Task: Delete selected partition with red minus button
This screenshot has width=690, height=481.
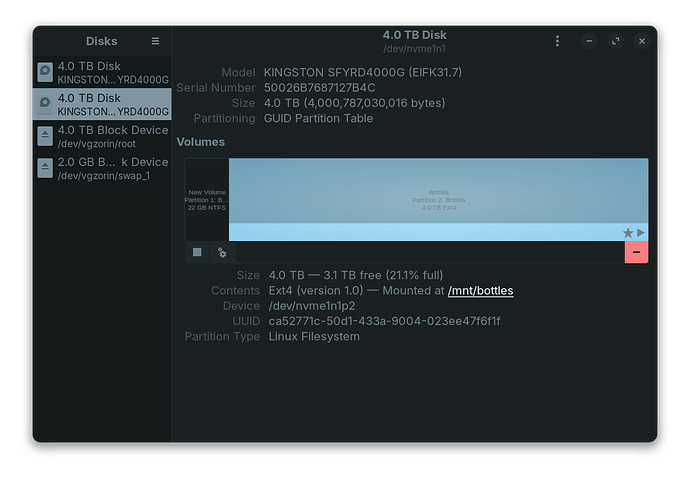Action: tap(636, 252)
